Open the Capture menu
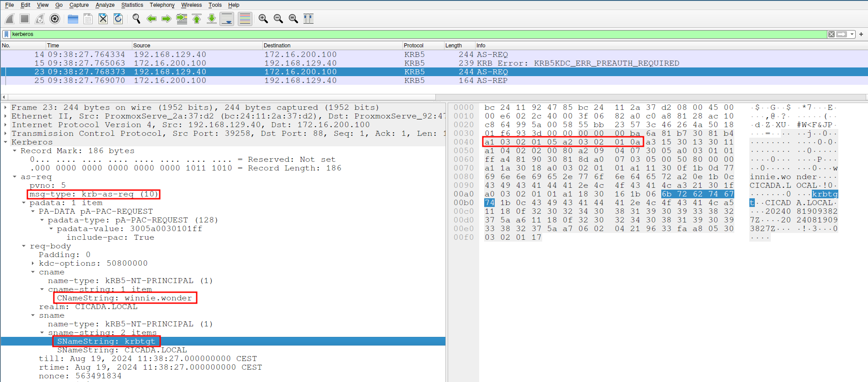Viewport: 868px width, 382px height. tap(79, 5)
